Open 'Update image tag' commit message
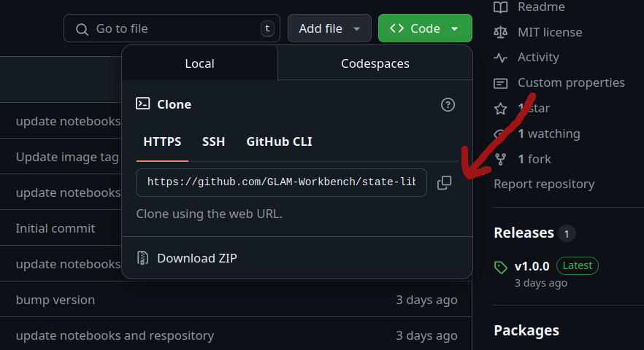This screenshot has width=644, height=350. tap(67, 157)
